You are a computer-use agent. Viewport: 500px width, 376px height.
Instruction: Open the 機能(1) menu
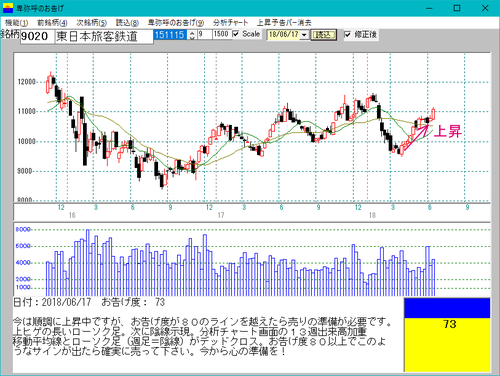[16, 23]
